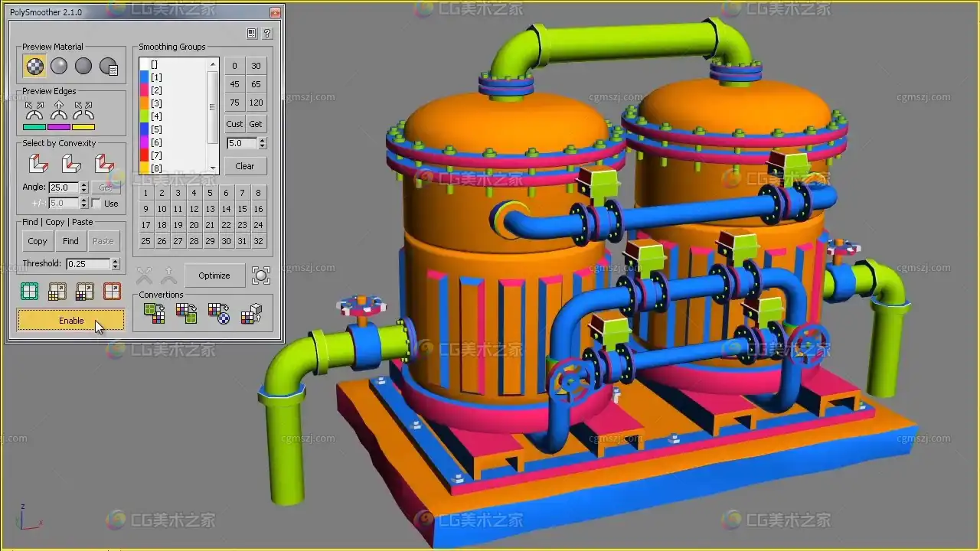This screenshot has height=551, width=980.
Task: Click the yellow preview edge color swatch
Action: (x=83, y=127)
